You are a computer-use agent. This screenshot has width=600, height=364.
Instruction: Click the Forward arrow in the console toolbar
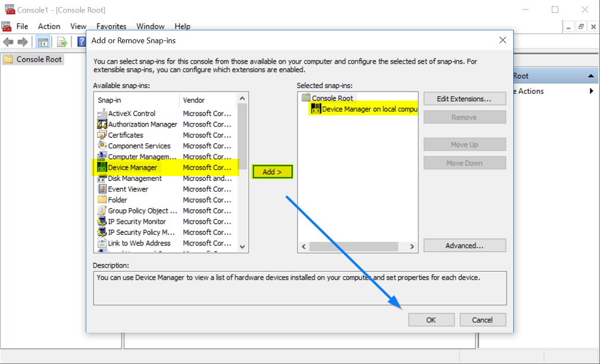pyautogui.click(x=23, y=42)
